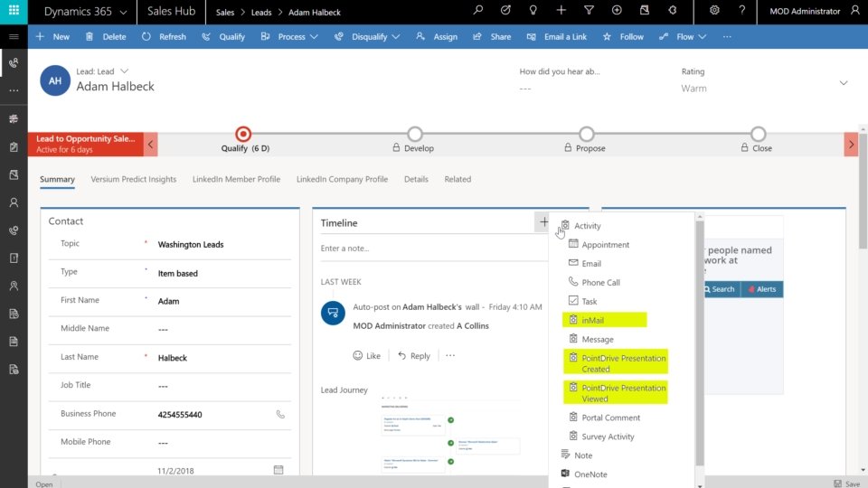868x488 pixels.
Task: Click New in the command bar
Action: click(x=53, y=36)
